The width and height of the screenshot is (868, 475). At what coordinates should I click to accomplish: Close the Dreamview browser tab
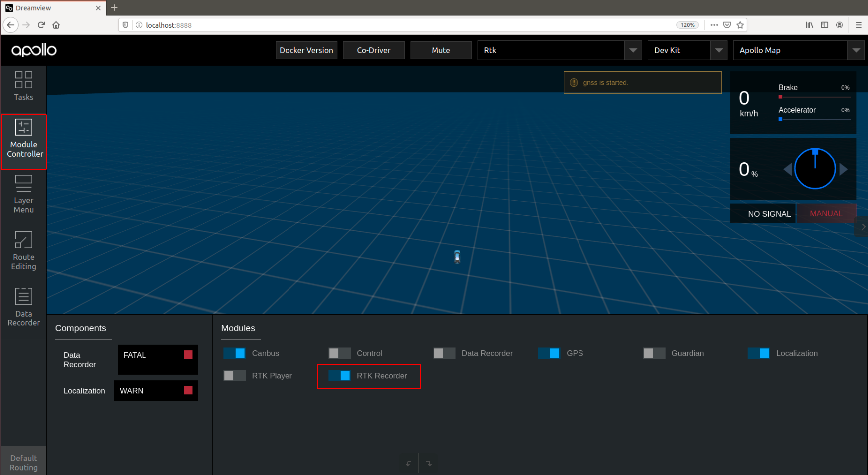click(98, 8)
